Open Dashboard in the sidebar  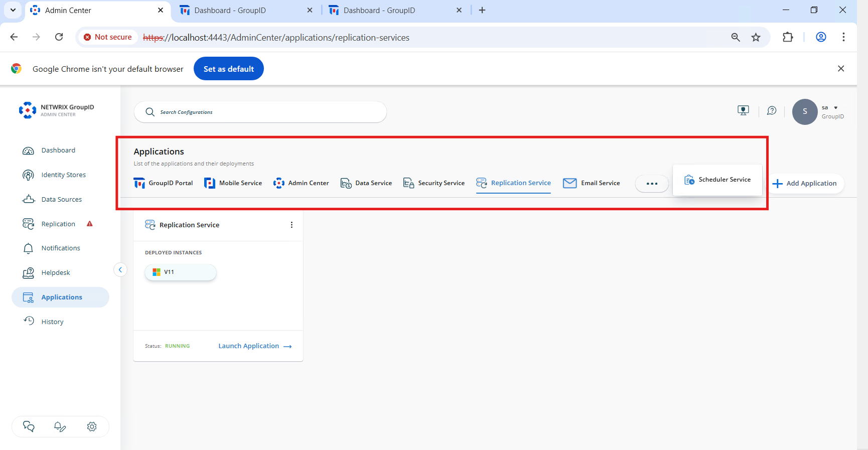(58, 151)
